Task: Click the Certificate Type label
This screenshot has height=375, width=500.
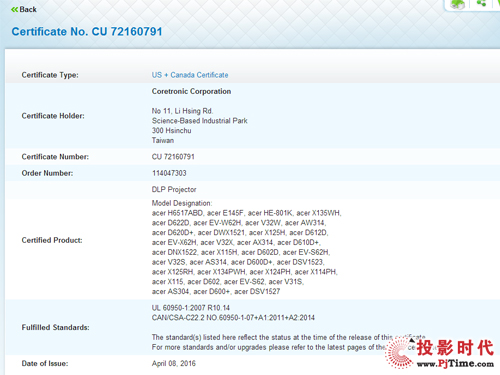Action: [x=50, y=75]
